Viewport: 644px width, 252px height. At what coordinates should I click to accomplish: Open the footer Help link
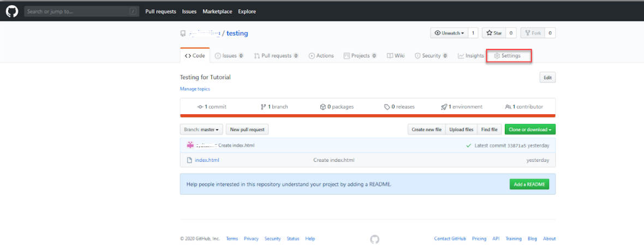point(311,239)
